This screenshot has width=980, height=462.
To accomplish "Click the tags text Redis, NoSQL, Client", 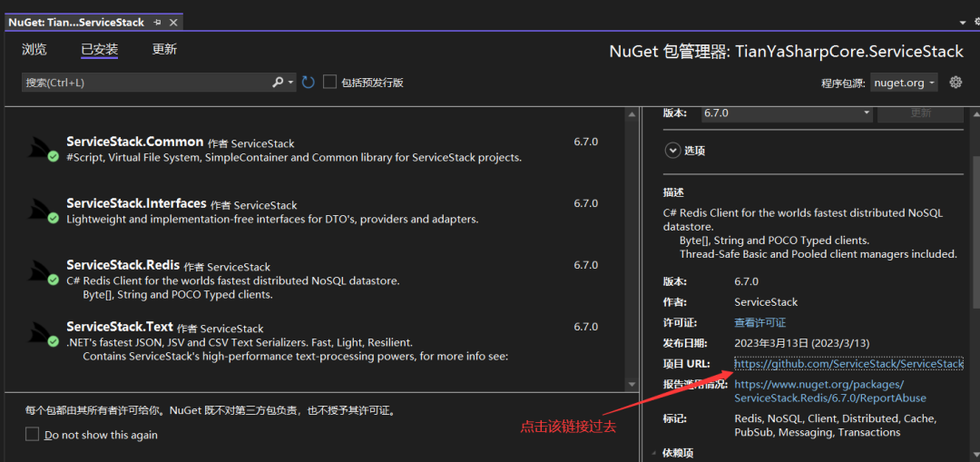I will [835, 425].
